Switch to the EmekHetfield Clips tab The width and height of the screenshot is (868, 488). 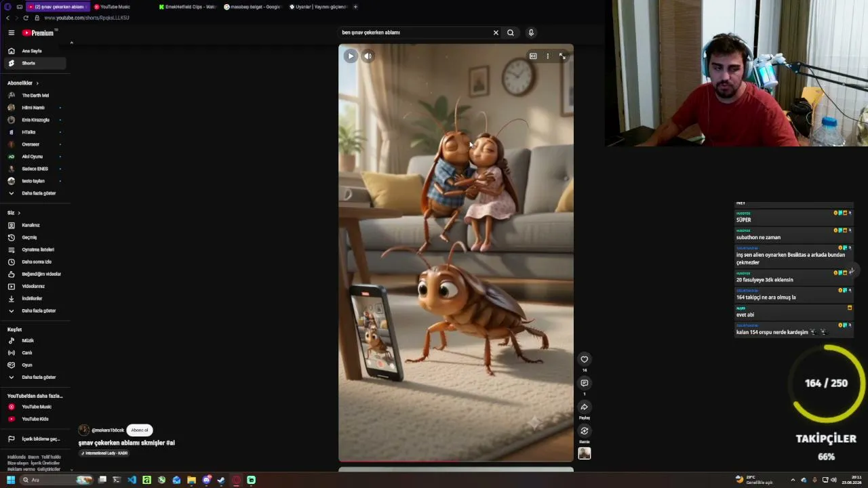click(187, 7)
